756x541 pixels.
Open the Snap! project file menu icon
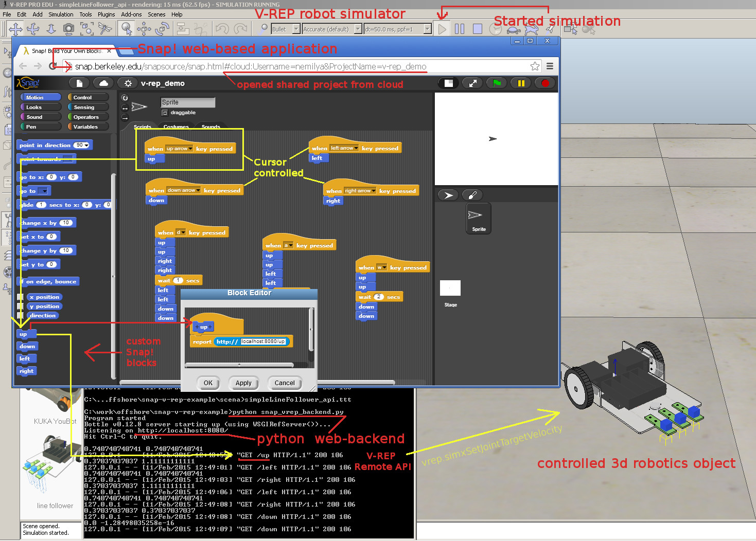coord(79,83)
